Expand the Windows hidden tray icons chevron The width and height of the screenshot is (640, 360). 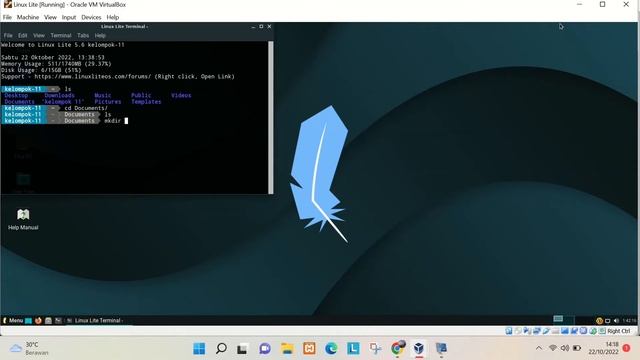pyautogui.click(x=539, y=348)
